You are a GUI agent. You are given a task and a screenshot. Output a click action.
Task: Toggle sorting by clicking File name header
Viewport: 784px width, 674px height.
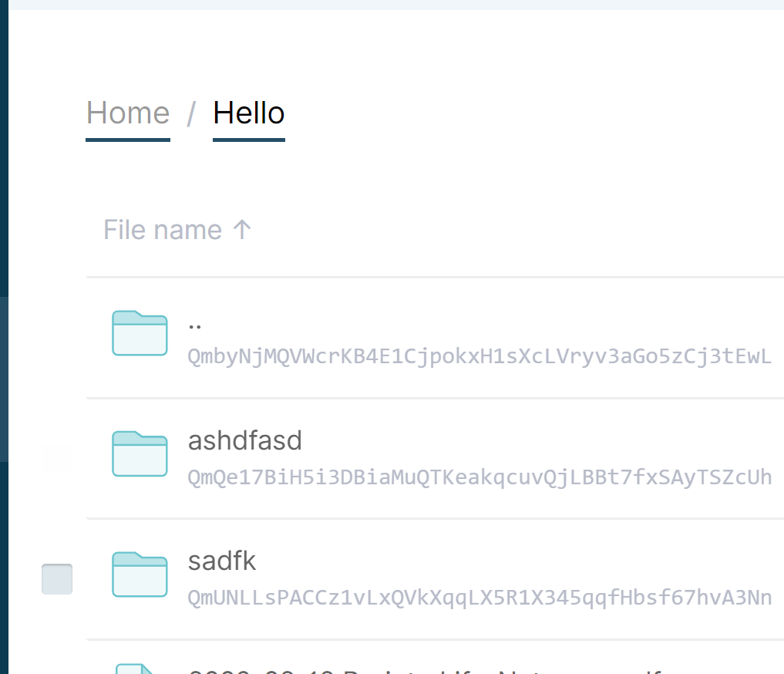click(x=162, y=229)
